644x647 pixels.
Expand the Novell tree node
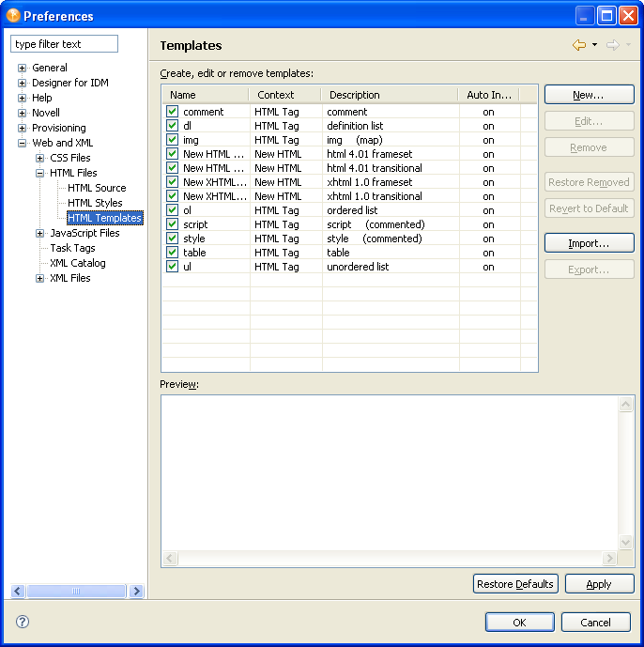pyautogui.click(x=22, y=113)
